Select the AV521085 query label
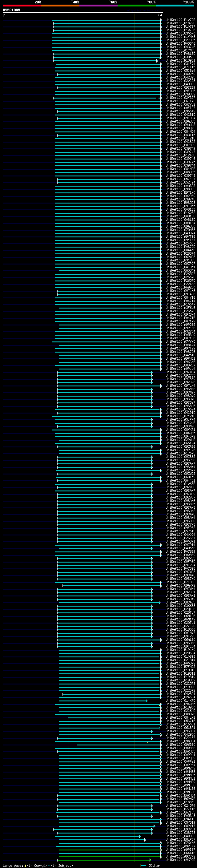This screenshot has height=868, width=197. click(11, 10)
